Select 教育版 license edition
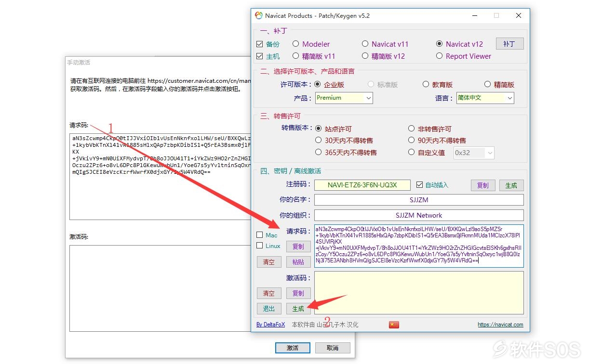 tap(426, 84)
